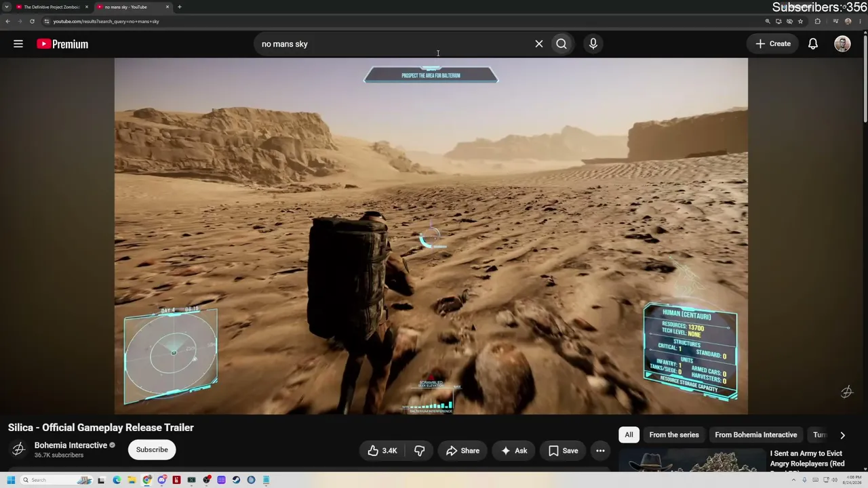The image size is (868, 488).
Task: Bookmark this page with the star
Action: tap(800, 21)
